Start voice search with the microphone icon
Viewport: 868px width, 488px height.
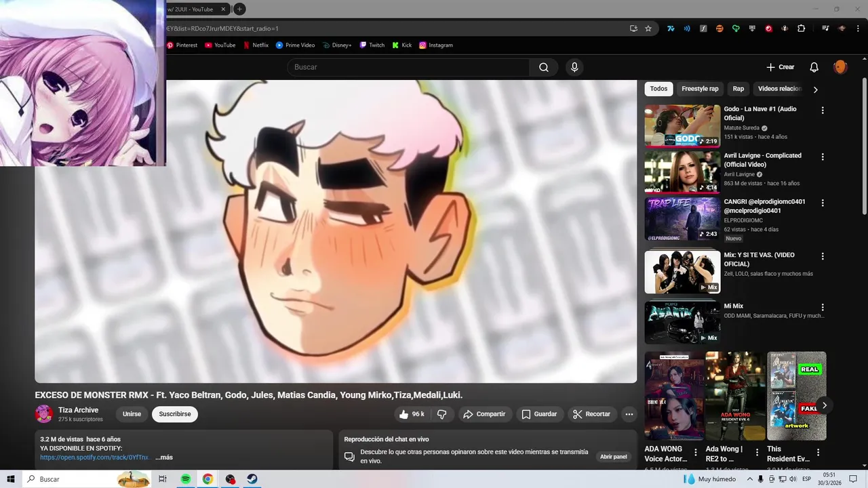(574, 67)
